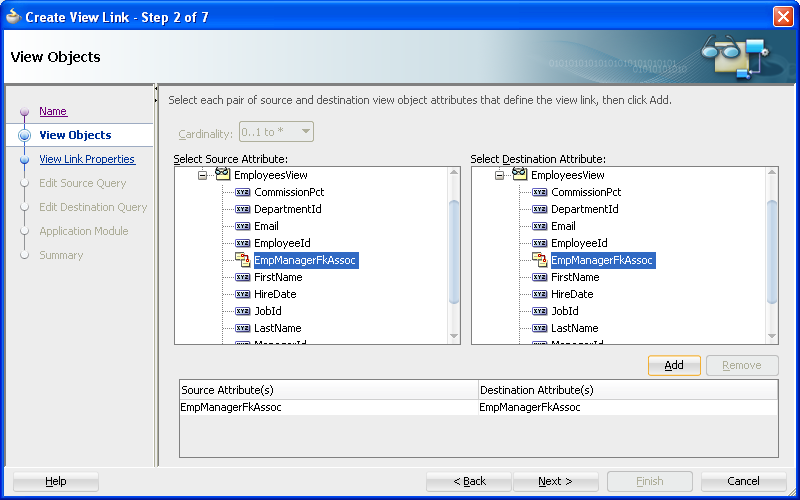800x500 pixels.
Task: Click the Add button
Action: tap(674, 365)
